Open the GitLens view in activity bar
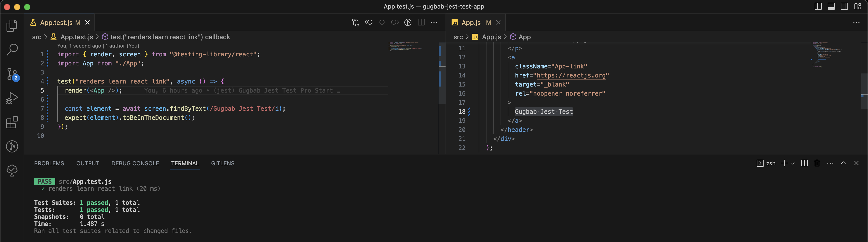The height and width of the screenshot is (242, 868). [x=12, y=146]
